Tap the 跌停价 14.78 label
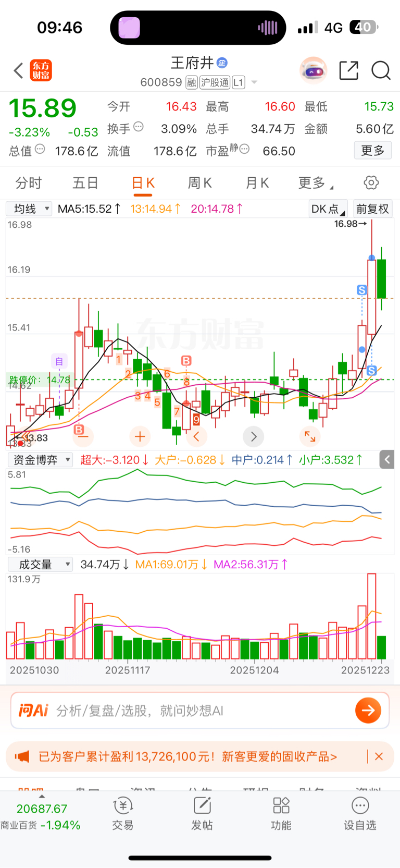The image size is (400, 868). pyautogui.click(x=39, y=380)
